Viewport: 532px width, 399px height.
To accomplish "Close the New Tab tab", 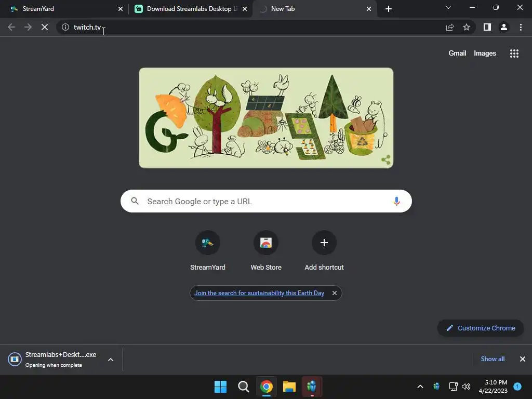I will [x=369, y=9].
